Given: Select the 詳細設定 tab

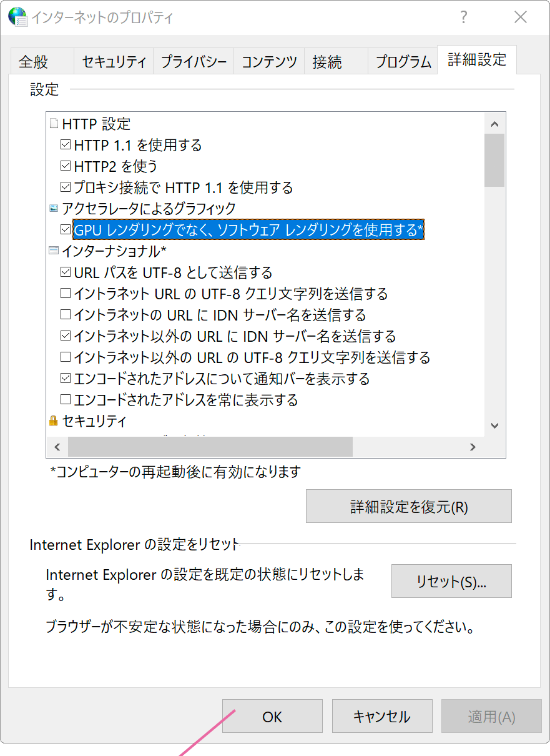Looking at the screenshot, I should pos(477,60).
